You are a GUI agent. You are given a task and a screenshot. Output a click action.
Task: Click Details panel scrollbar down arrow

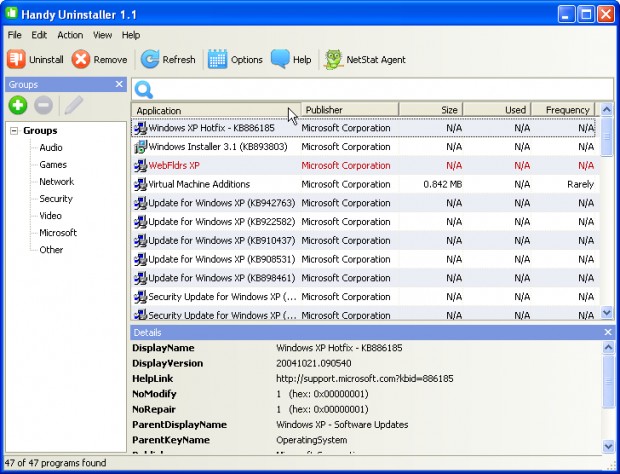[608, 446]
